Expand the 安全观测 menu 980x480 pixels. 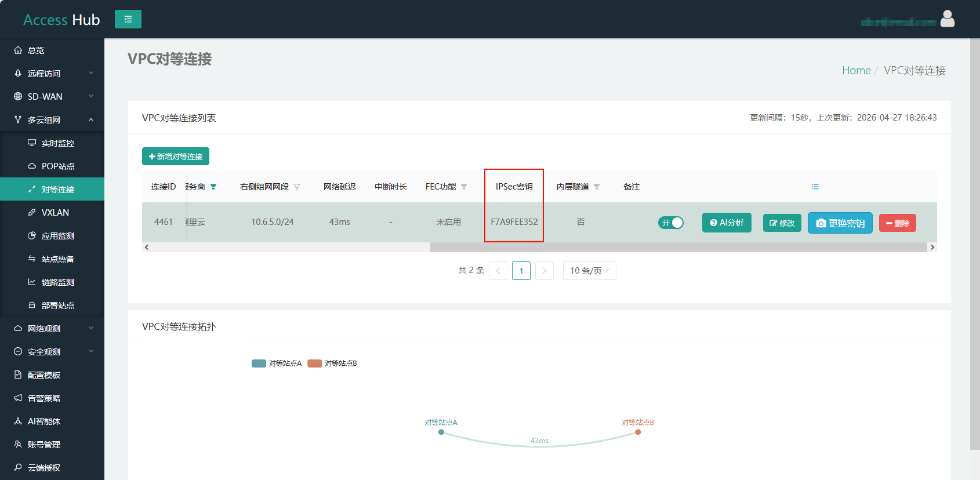point(52,352)
